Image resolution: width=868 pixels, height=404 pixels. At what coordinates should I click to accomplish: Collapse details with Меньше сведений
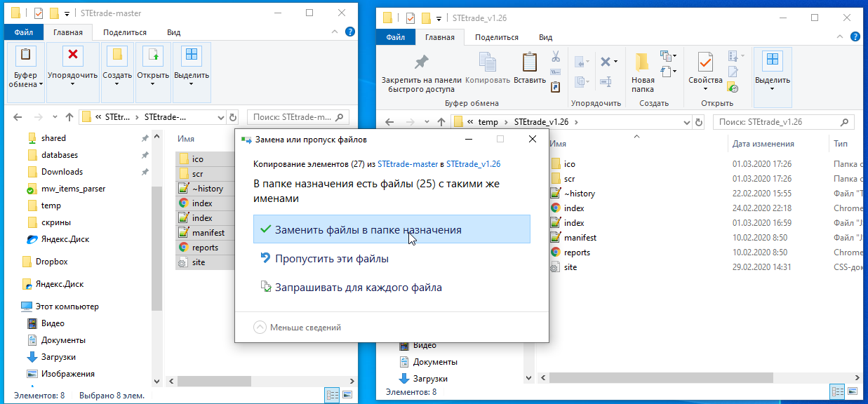pos(298,327)
